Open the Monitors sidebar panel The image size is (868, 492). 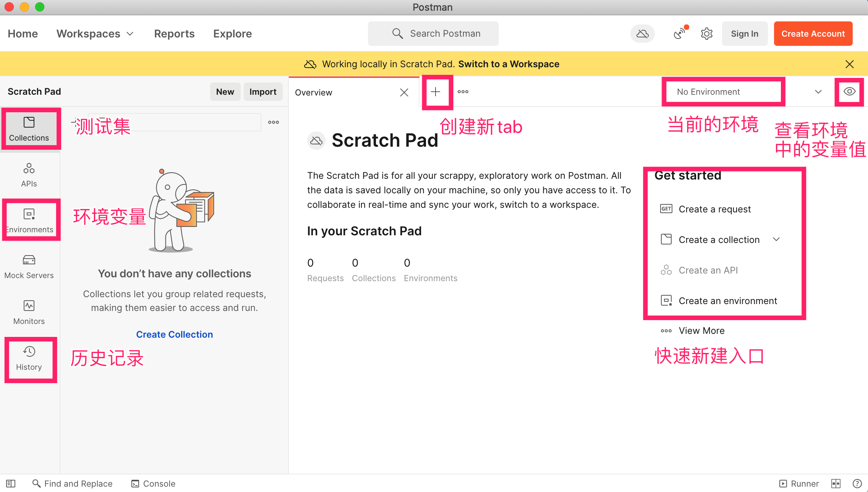(29, 312)
